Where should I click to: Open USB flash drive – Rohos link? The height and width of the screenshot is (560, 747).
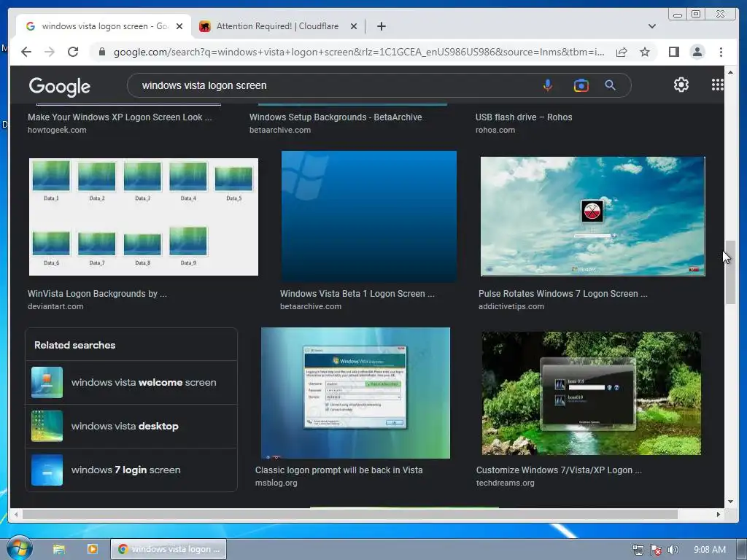(524, 117)
